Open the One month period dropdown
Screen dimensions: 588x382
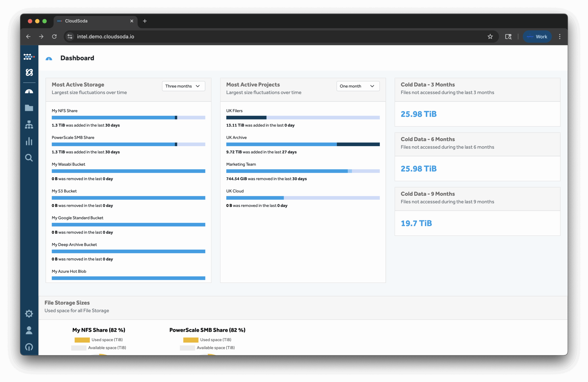[358, 86]
